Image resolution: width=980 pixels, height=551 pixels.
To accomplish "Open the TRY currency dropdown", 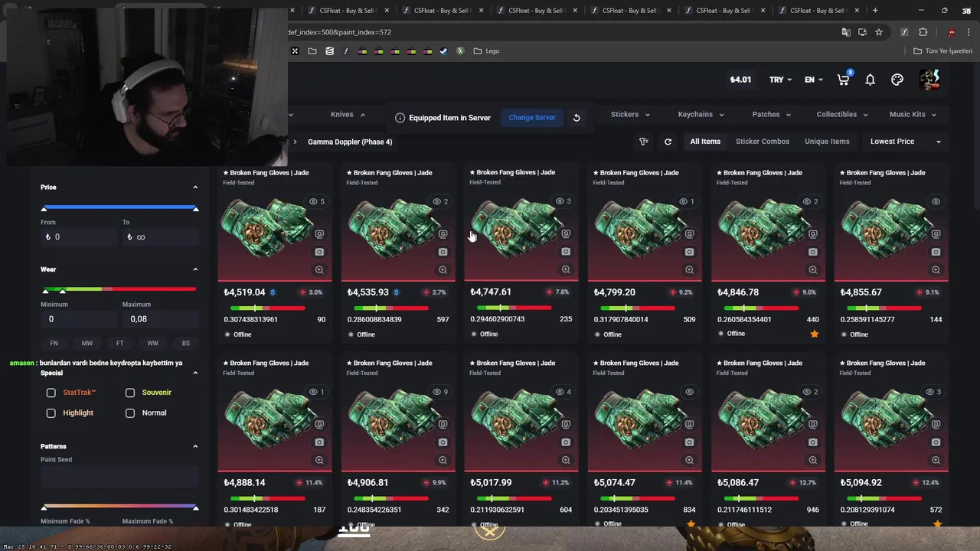I will [780, 80].
